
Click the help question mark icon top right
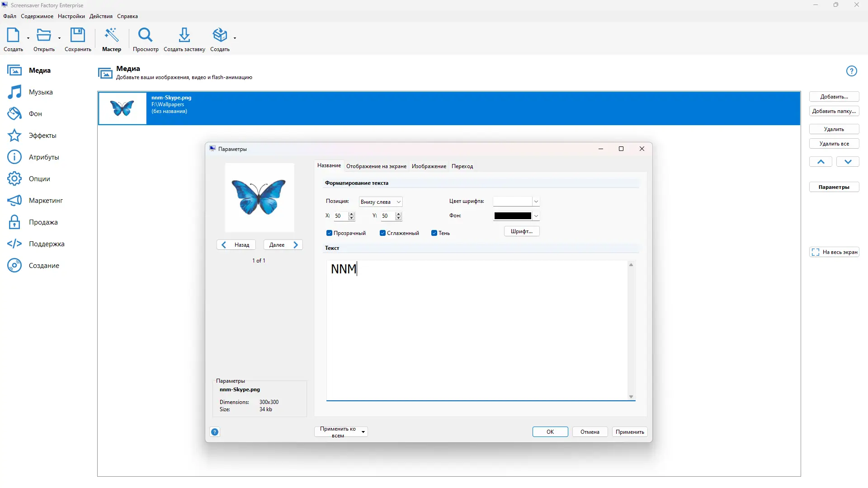tap(851, 71)
